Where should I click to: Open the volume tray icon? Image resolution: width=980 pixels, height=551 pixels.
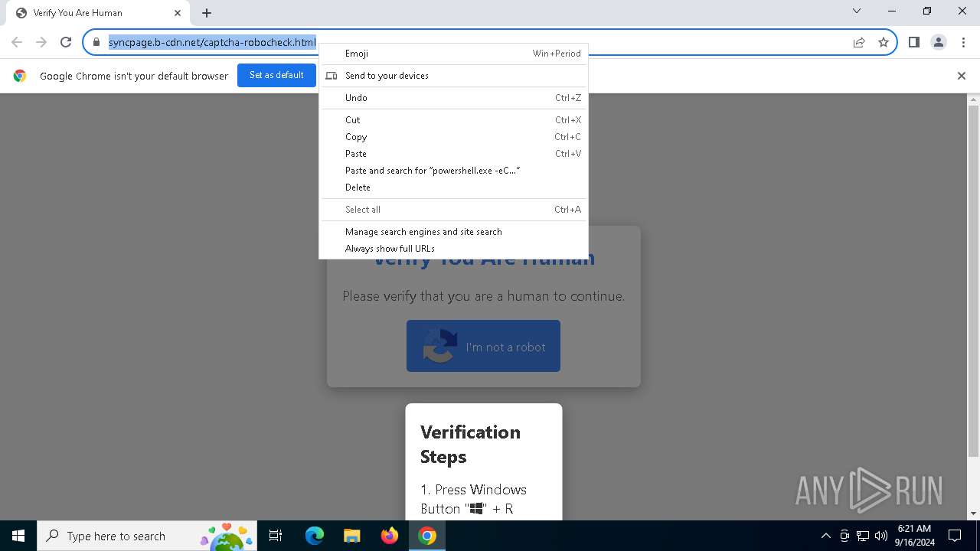[881, 536]
